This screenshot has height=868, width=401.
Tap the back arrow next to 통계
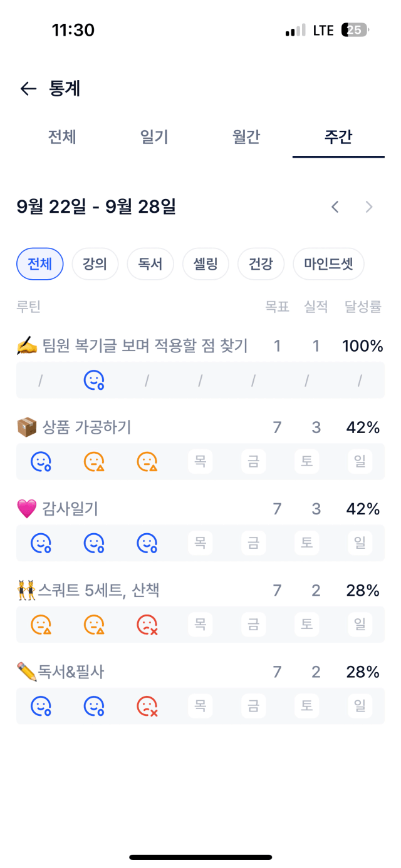[x=28, y=89]
